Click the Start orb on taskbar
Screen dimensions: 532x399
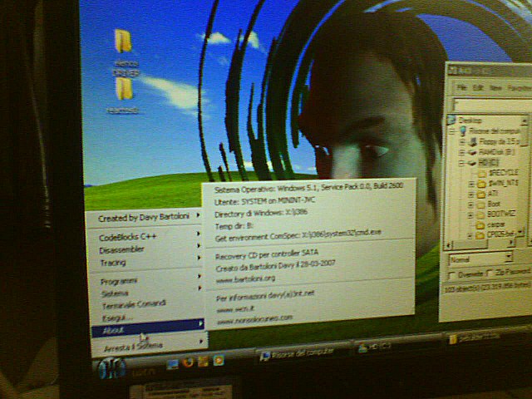pos(112,367)
